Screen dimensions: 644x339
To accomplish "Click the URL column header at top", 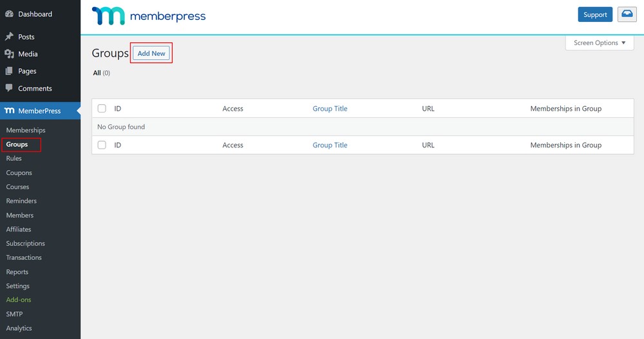I will click(x=428, y=108).
